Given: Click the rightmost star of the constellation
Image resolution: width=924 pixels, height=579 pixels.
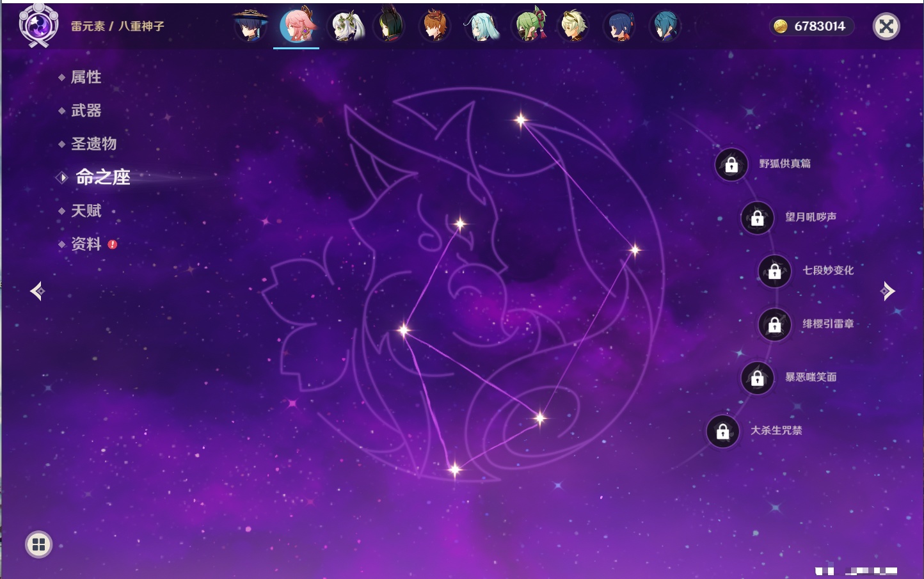Looking at the screenshot, I should (x=635, y=250).
